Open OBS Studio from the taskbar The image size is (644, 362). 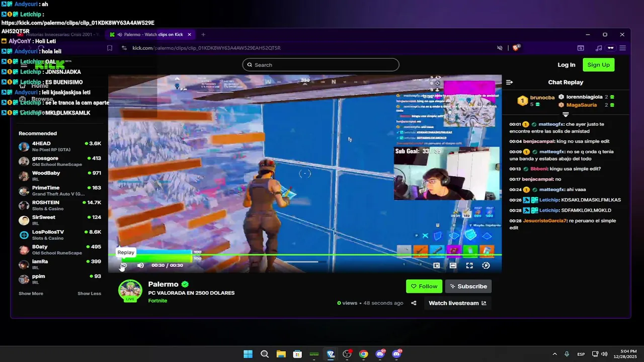coord(347,354)
